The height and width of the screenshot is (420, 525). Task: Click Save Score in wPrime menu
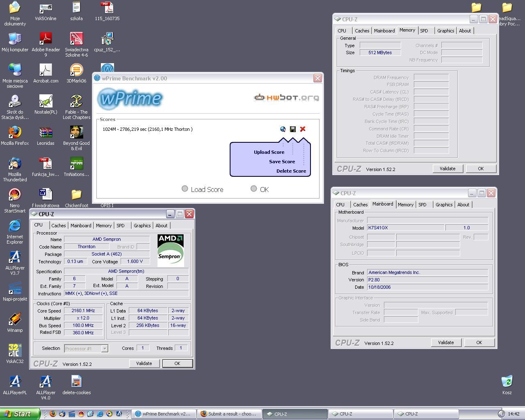(282, 162)
